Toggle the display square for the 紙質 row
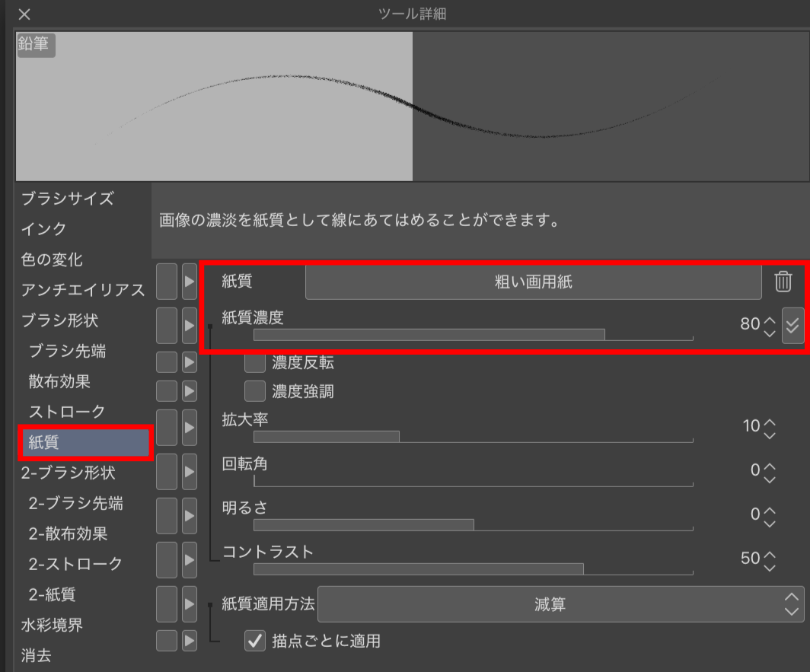 point(166,282)
